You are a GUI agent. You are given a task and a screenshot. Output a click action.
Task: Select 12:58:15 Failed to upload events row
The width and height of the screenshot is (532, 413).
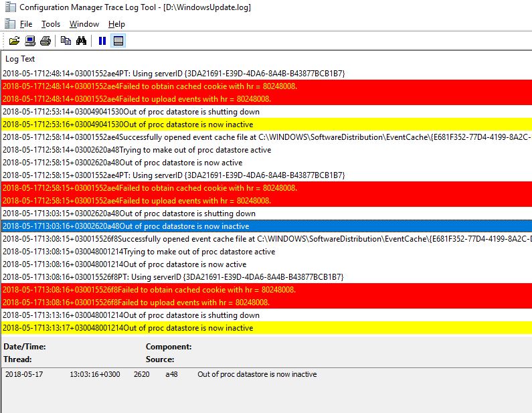[x=266, y=201]
